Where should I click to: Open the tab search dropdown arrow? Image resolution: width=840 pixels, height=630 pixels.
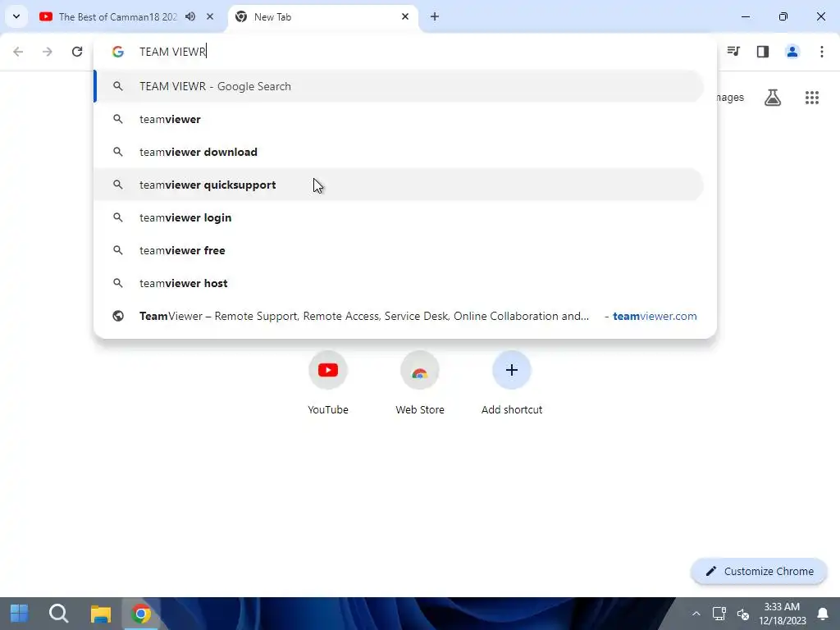pos(16,16)
